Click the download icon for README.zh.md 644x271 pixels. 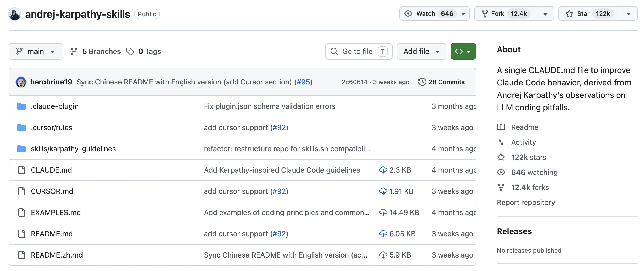click(383, 255)
